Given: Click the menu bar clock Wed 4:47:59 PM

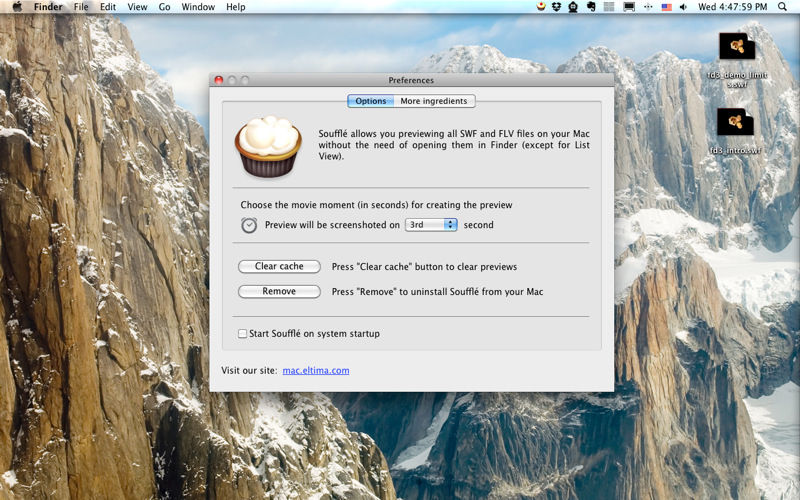Looking at the screenshot, I should tap(733, 7).
